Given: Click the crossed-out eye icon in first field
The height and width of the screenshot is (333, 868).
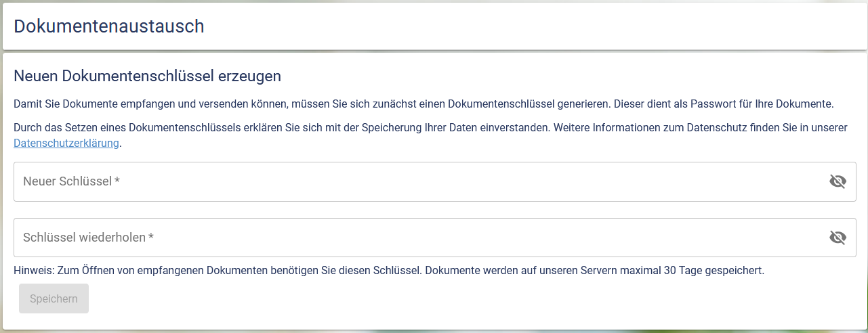Looking at the screenshot, I should pos(838,181).
